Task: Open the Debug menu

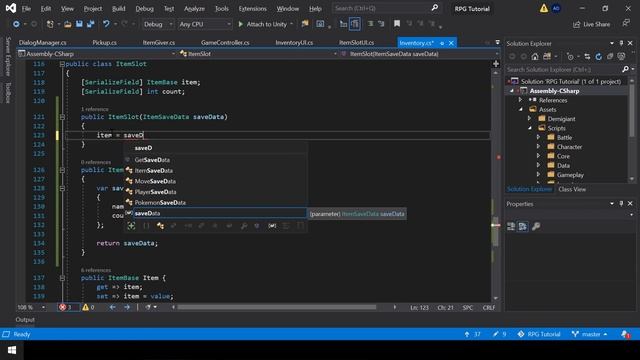Action: pos(144,9)
